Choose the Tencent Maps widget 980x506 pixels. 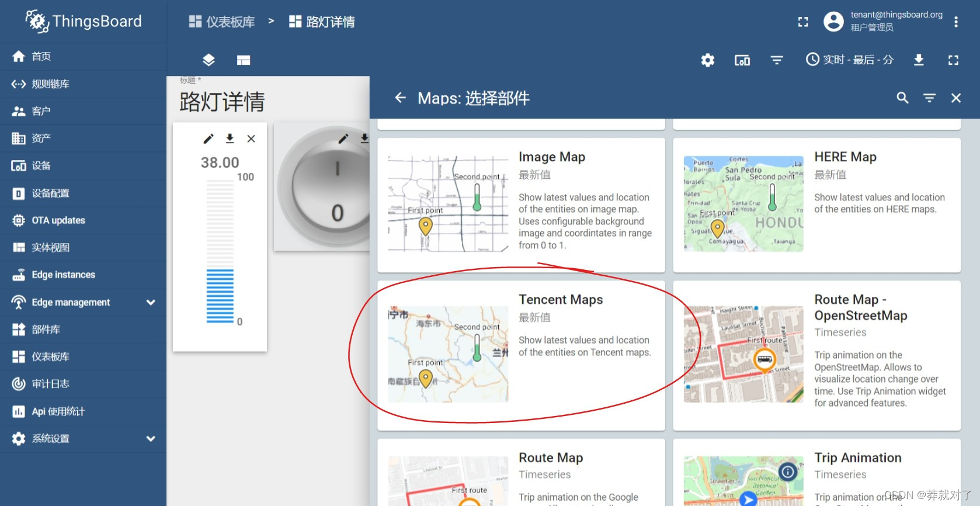tap(521, 355)
